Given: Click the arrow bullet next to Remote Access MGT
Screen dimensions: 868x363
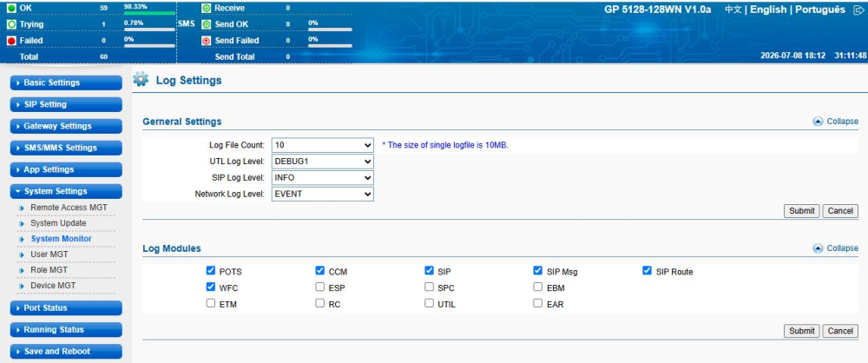Looking at the screenshot, I should click(23, 208).
